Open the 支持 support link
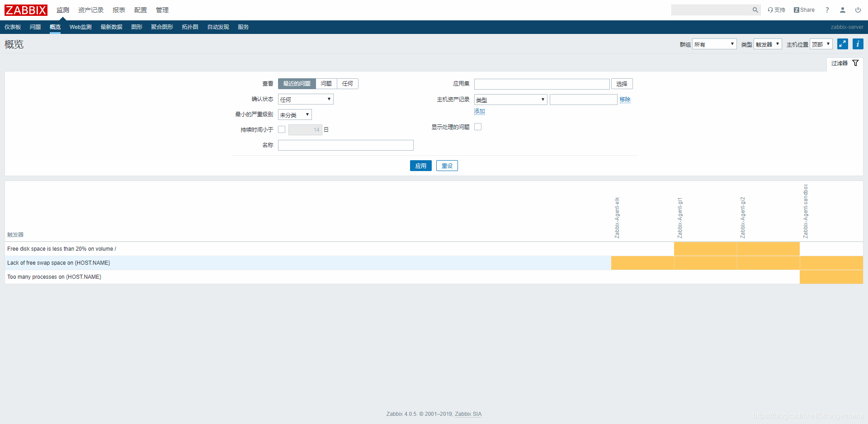The height and width of the screenshot is (424, 868). (x=776, y=10)
